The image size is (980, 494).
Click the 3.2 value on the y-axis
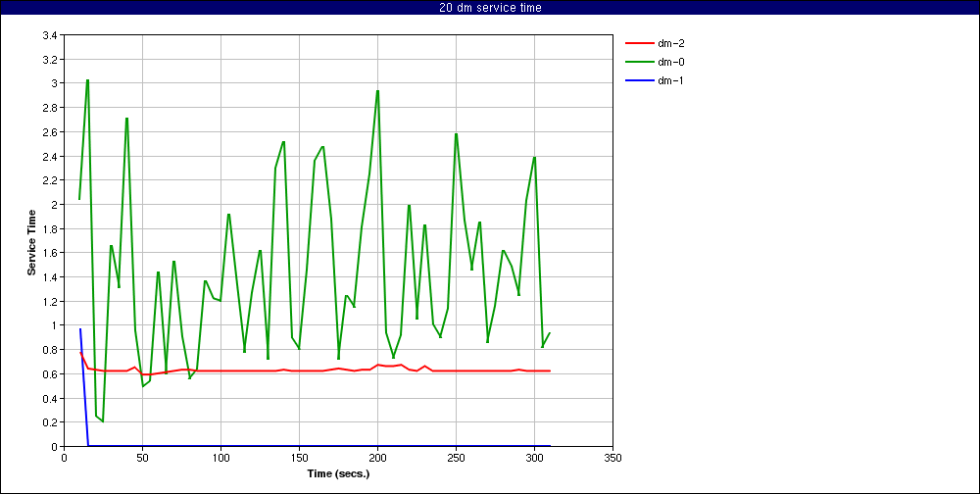49,60
